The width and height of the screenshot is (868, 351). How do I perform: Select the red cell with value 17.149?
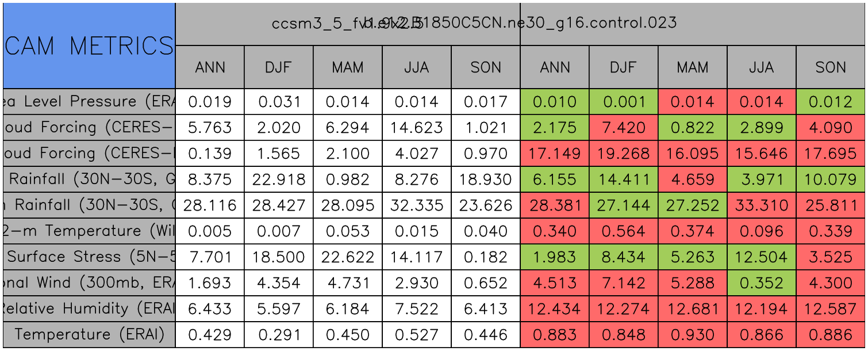[555, 154]
